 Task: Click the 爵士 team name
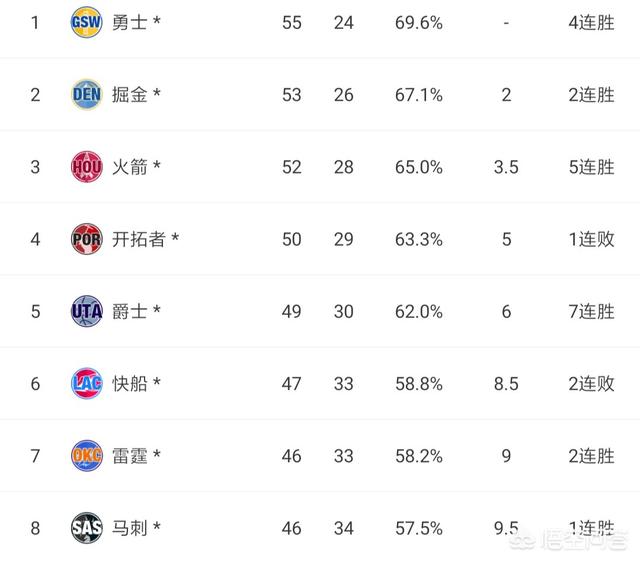pos(130,311)
